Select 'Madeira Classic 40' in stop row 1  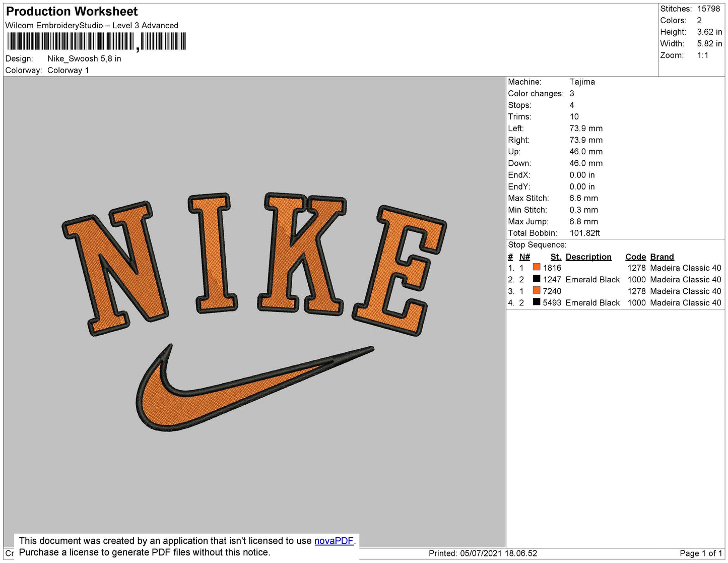click(686, 268)
